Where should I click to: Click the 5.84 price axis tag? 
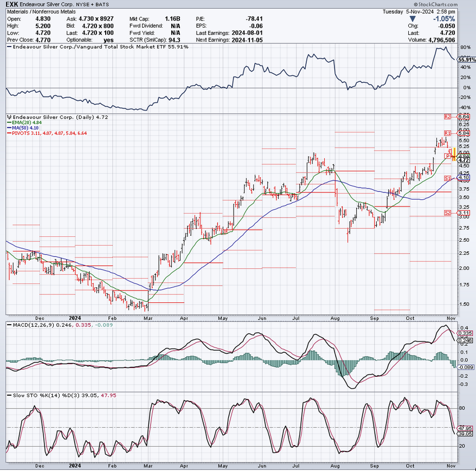(464, 133)
